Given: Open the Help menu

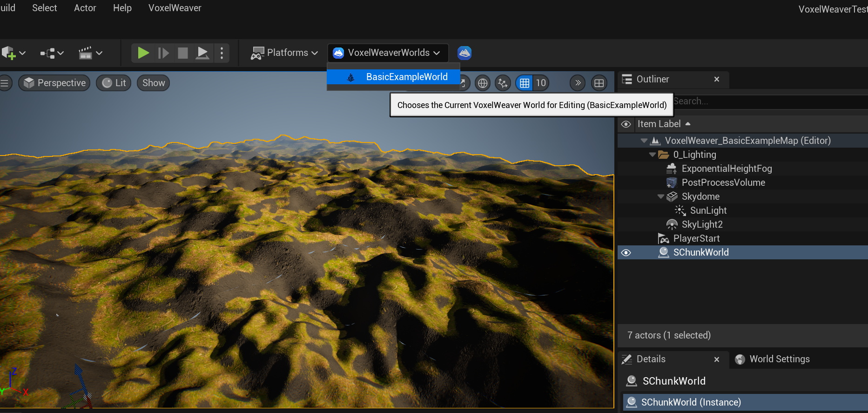Looking at the screenshot, I should (122, 8).
